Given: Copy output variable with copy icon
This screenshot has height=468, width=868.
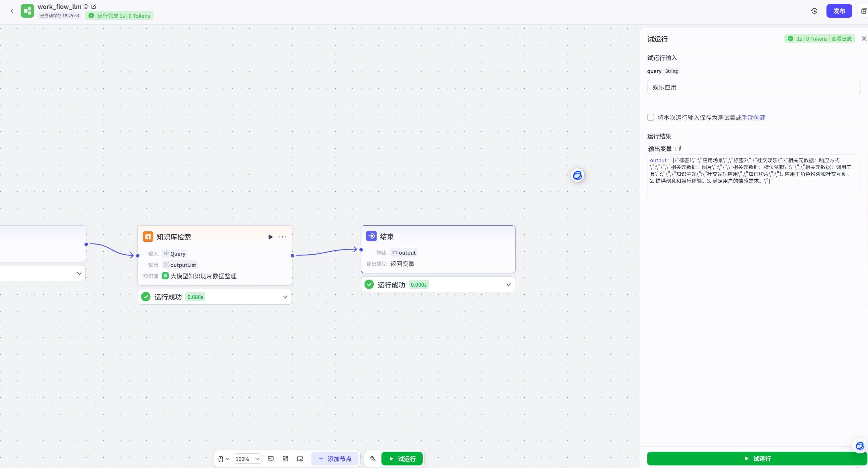Looking at the screenshot, I should [x=678, y=148].
